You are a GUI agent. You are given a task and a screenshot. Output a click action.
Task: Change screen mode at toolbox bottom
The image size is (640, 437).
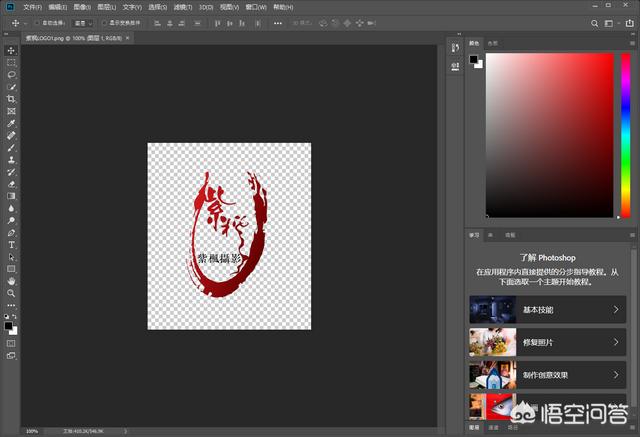(11, 356)
